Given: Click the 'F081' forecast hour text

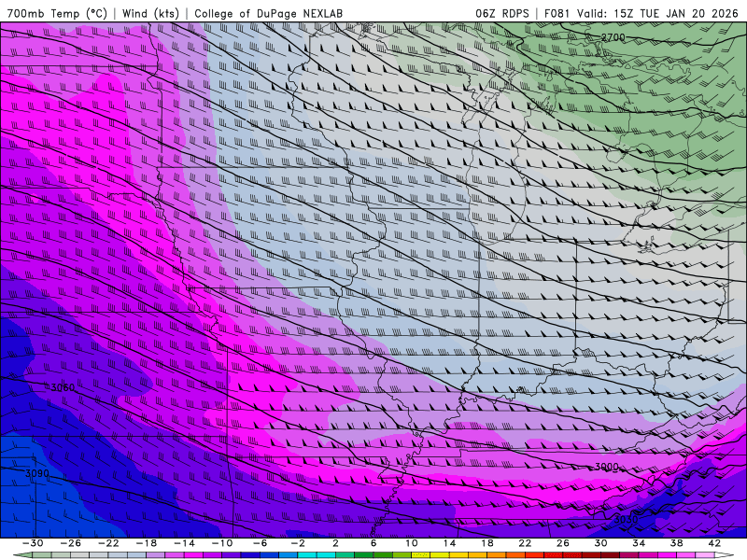Looking at the screenshot, I should (x=557, y=13).
